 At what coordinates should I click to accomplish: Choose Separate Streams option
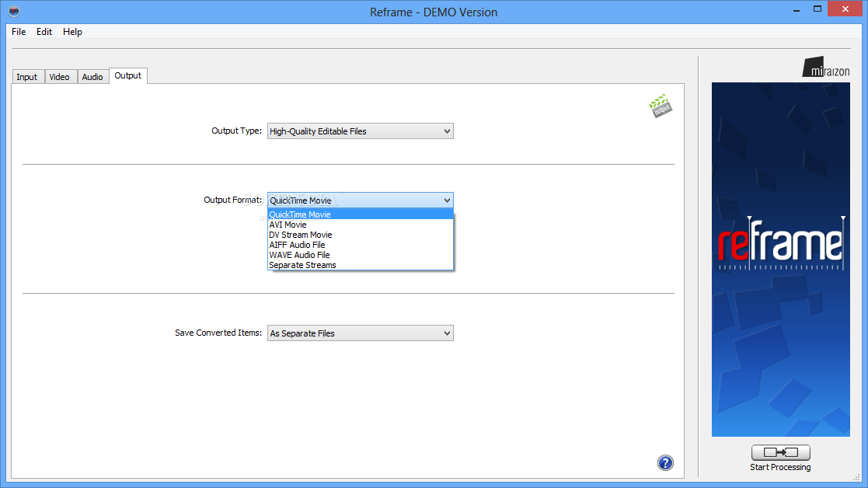click(361, 265)
